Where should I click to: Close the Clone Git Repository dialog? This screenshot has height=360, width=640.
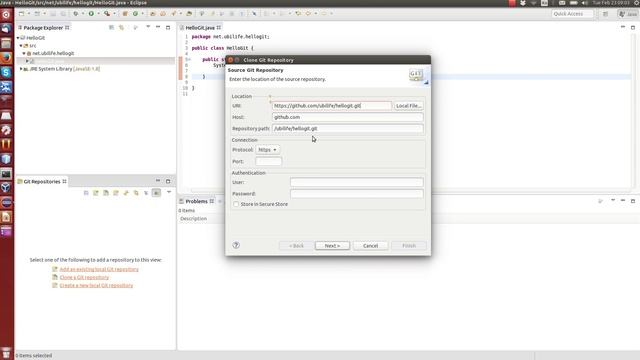230,60
